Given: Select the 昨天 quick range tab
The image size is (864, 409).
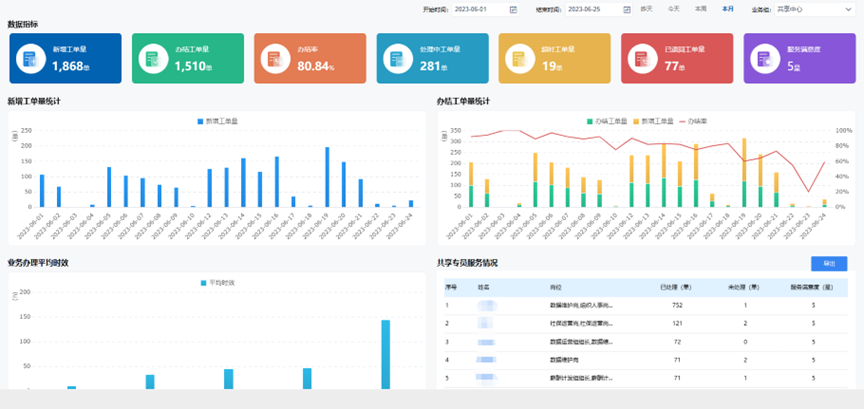Looking at the screenshot, I should pos(646,9).
